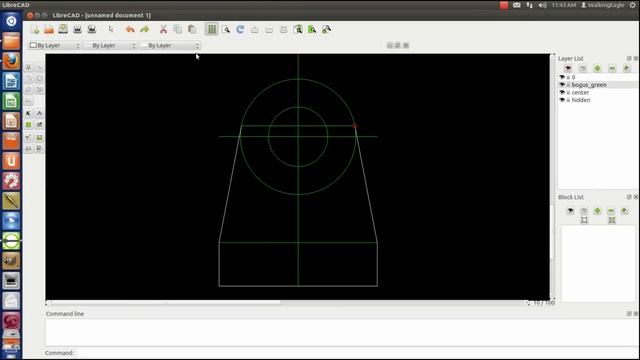Add a new layer

[x=597, y=69]
